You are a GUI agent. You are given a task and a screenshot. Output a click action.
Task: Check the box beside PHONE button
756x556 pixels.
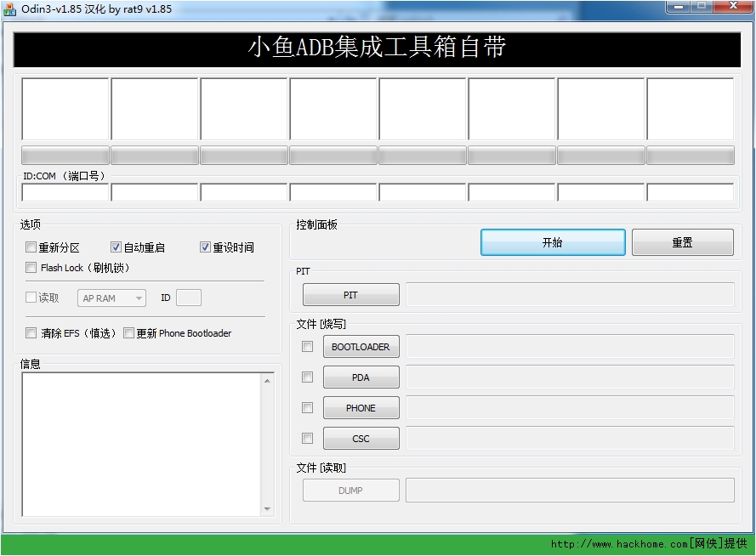(x=307, y=407)
